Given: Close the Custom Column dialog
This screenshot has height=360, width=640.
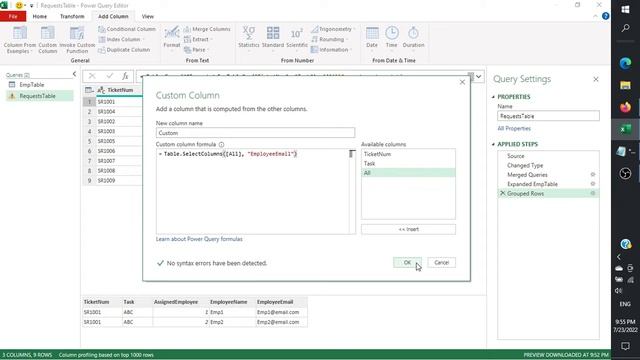Looking at the screenshot, I should point(462,82).
